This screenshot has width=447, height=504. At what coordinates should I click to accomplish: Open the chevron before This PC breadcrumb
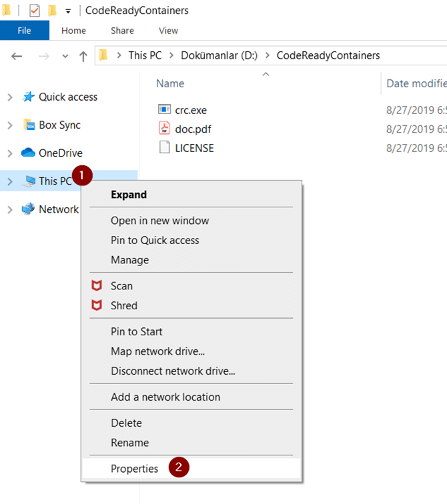point(119,55)
